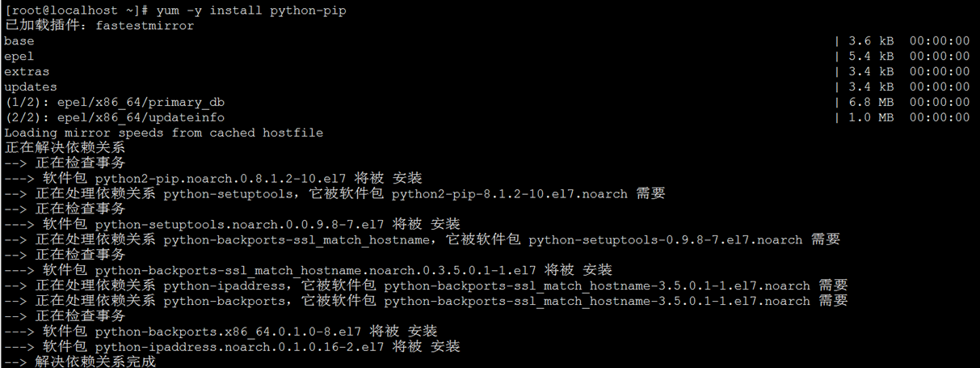Click the updates repository line

(486, 87)
